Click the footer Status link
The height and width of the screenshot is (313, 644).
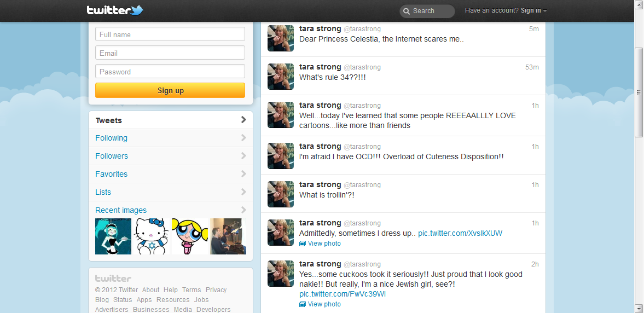[123, 300]
